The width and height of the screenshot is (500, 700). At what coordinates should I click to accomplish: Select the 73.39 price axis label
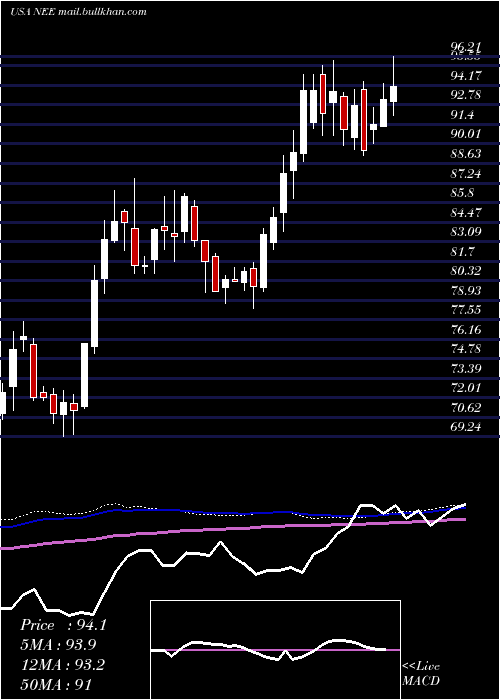[x=466, y=368]
